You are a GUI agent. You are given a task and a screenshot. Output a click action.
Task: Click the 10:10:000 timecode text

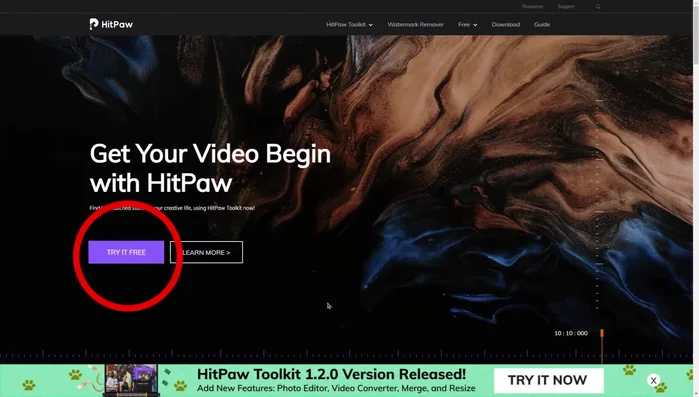click(x=571, y=333)
